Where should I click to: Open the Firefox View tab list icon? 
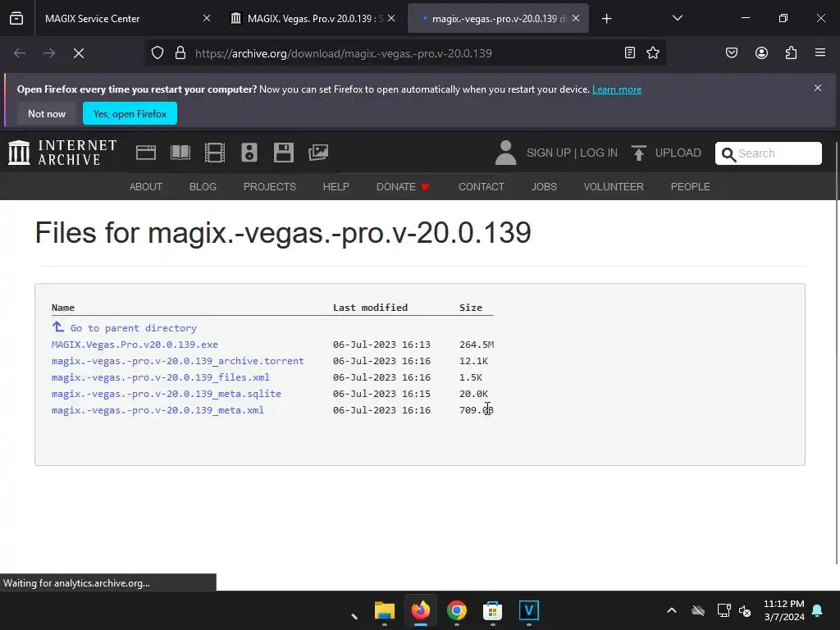point(16,19)
